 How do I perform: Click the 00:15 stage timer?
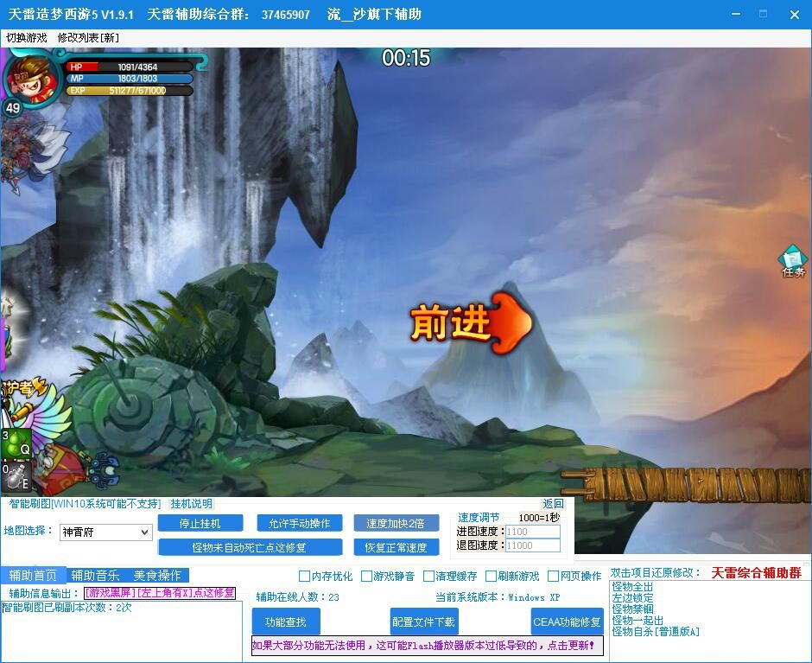(x=406, y=58)
